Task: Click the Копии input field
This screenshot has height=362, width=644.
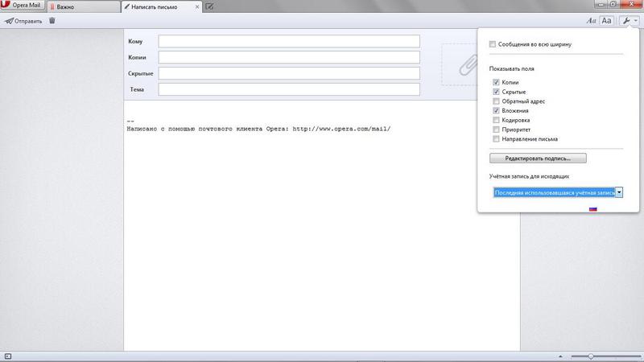Action: [289, 57]
